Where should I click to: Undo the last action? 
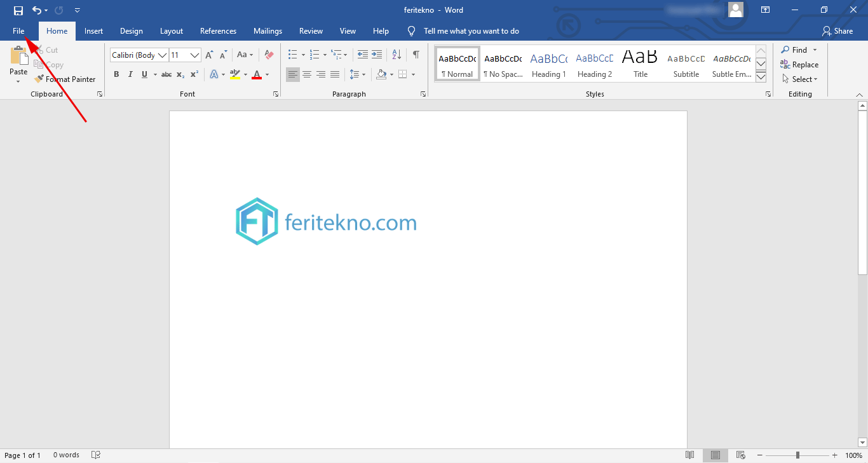(x=37, y=10)
